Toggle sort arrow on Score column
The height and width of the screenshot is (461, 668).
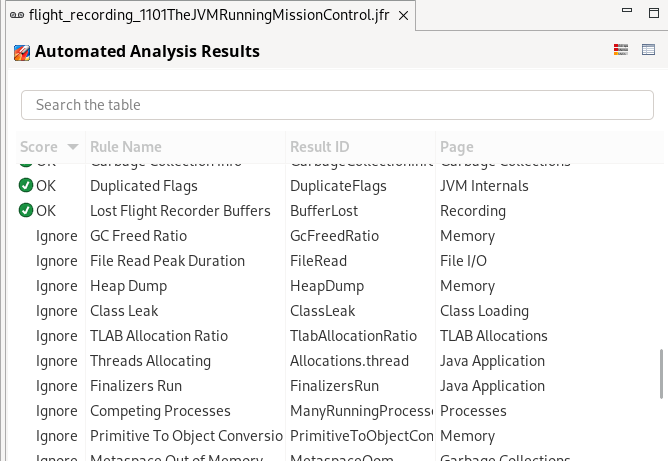tap(72, 147)
